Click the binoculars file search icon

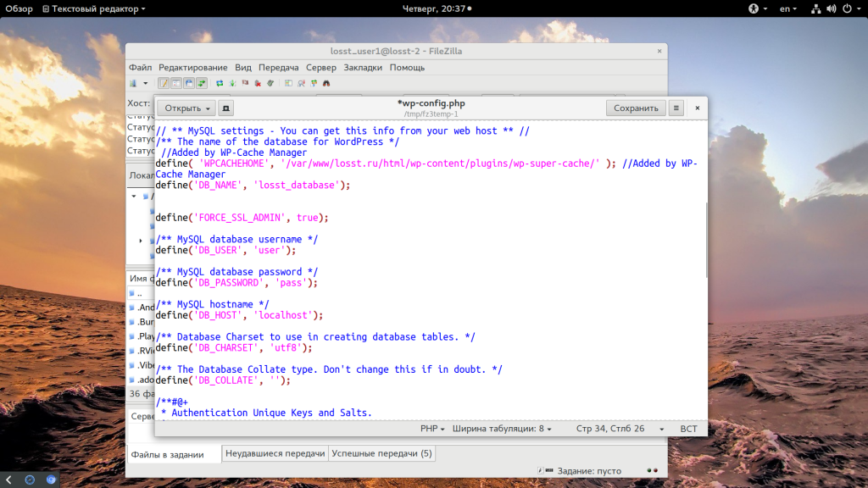pos(326,83)
